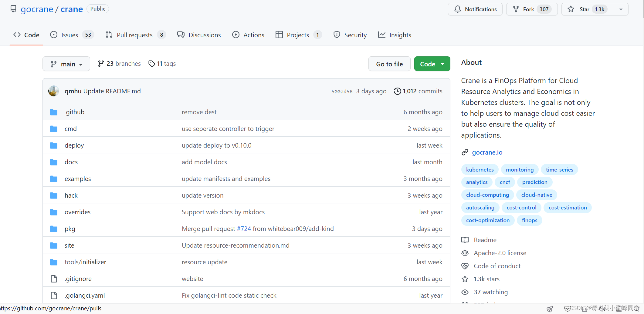Open the pkg folder name
This screenshot has height=314, width=644.
[x=70, y=229]
